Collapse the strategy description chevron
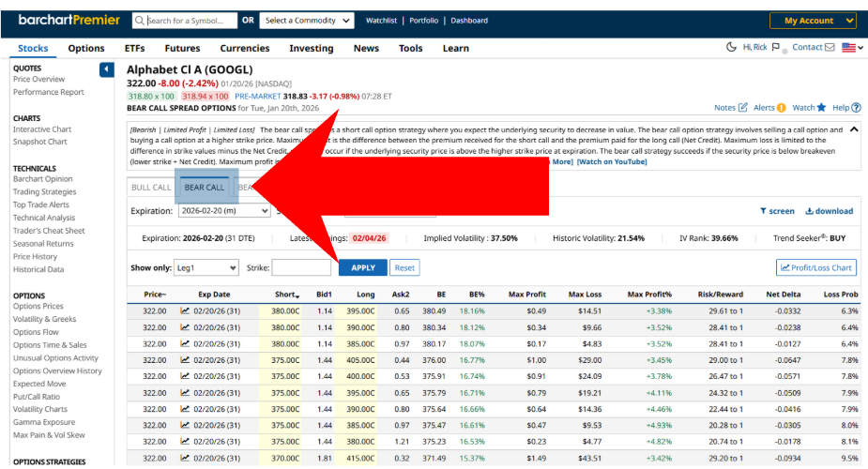 coord(854,129)
